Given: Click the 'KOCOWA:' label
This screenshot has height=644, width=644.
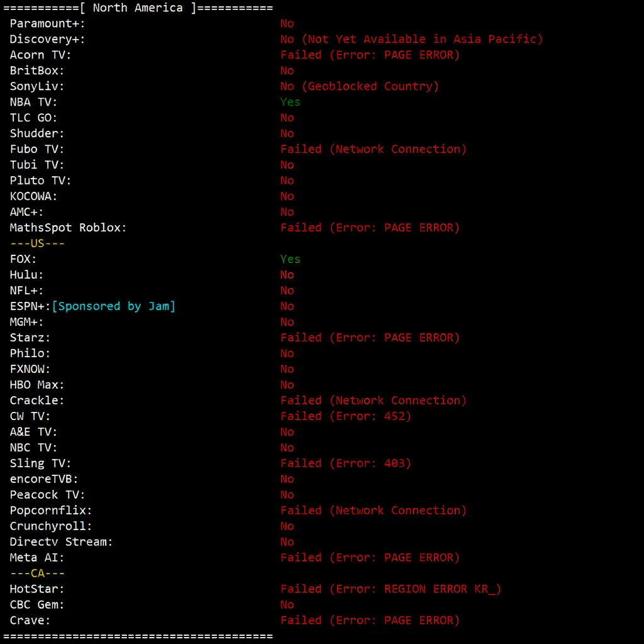Looking at the screenshot, I should pos(33,196).
